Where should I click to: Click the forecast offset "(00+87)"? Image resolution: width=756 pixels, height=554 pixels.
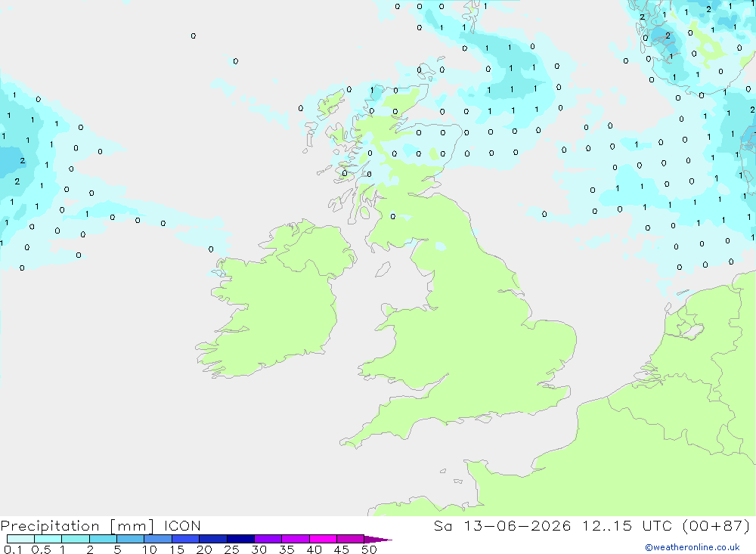tap(717, 526)
